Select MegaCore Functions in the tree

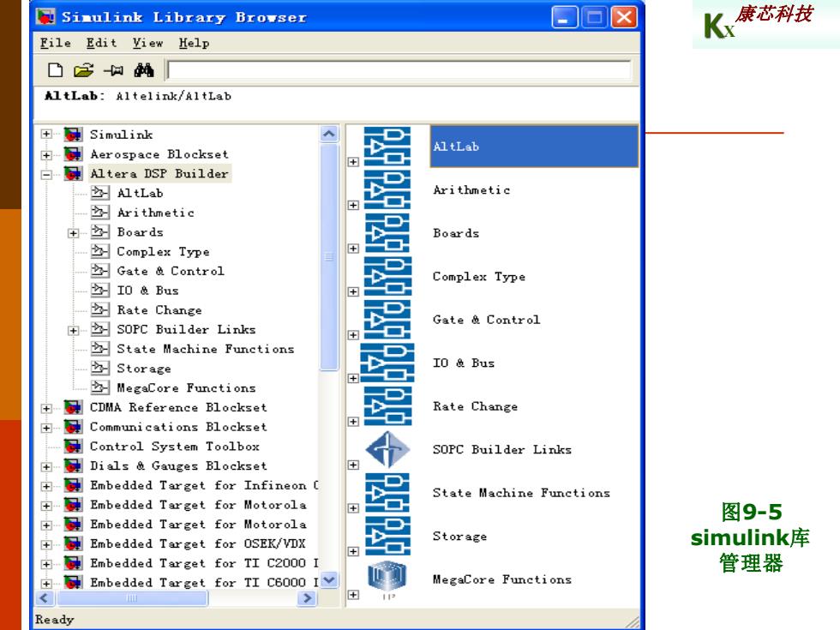click(186, 387)
